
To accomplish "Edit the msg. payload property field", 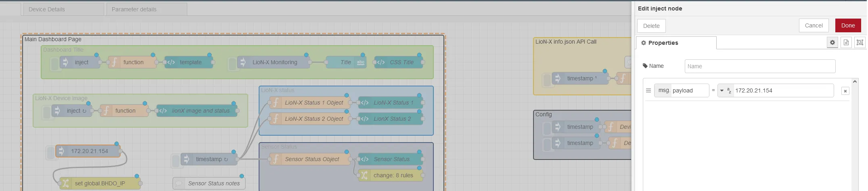I will (689, 90).
